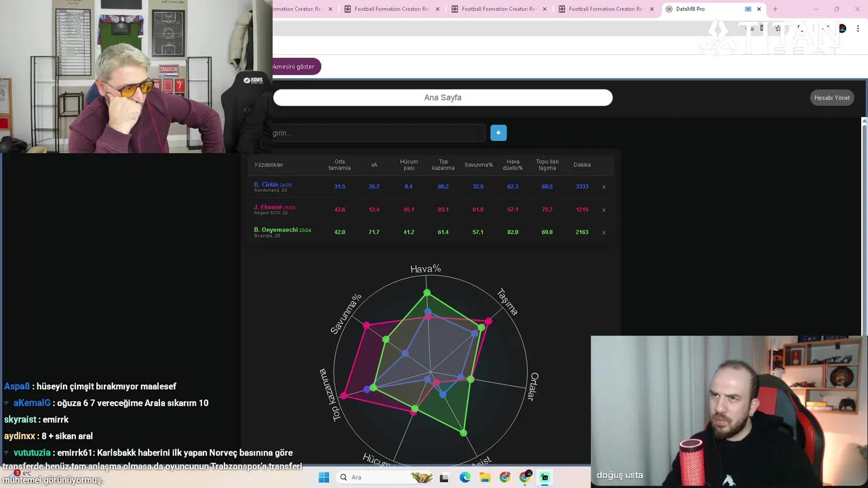
Task: Click the pink data point on Top kazanma axis
Action: [344, 395]
